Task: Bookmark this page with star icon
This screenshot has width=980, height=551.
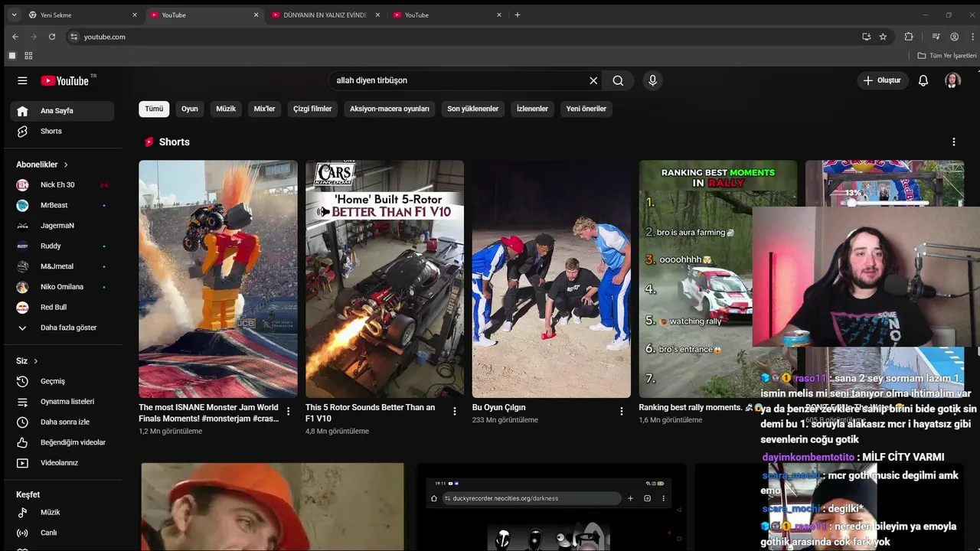Action: [883, 37]
